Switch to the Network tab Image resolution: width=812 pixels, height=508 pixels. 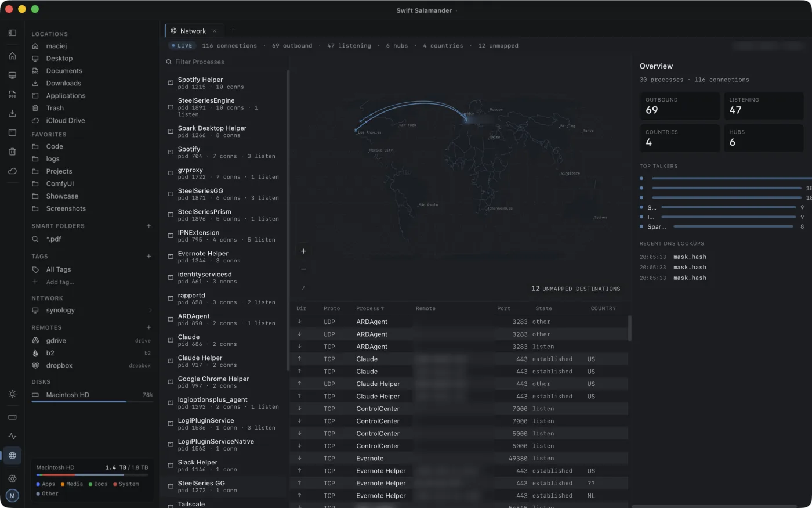[x=193, y=31]
